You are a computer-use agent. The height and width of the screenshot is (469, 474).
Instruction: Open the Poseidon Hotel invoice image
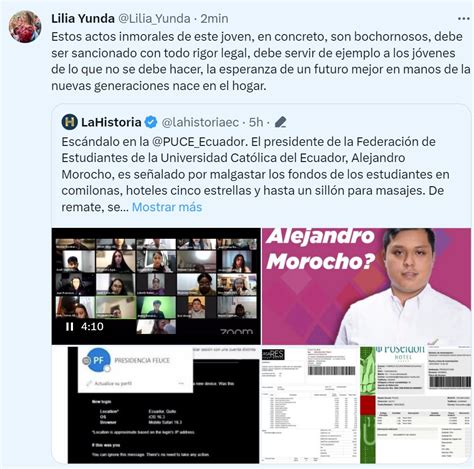click(x=415, y=405)
